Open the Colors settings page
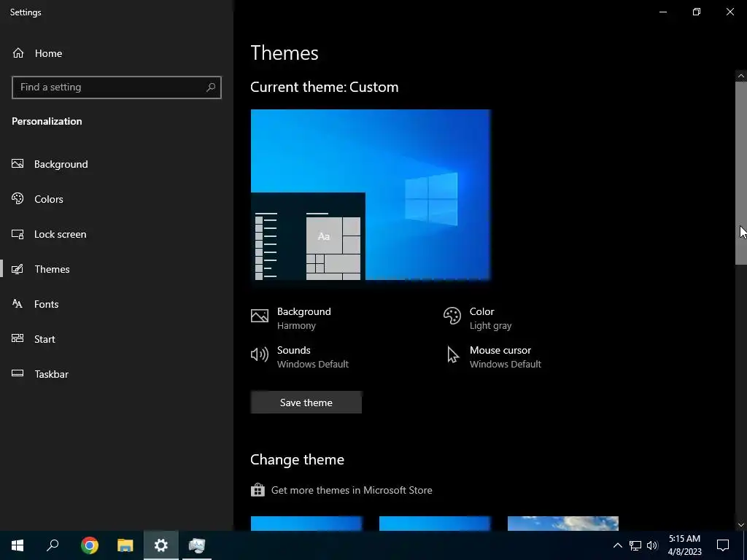Image resolution: width=747 pixels, height=560 pixels. [x=49, y=199]
